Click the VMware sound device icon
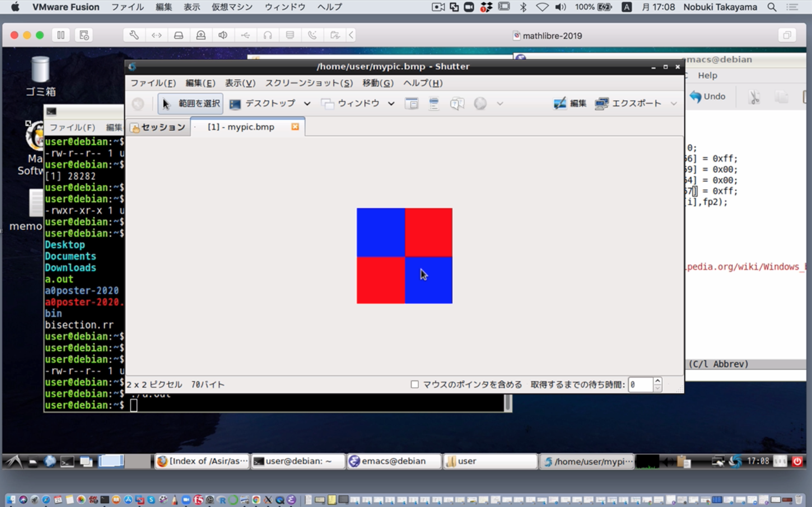The height and width of the screenshot is (507, 812). pyautogui.click(x=223, y=35)
